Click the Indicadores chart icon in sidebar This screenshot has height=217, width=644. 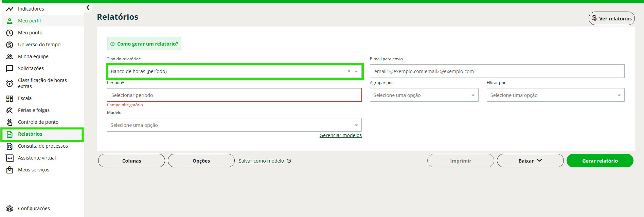point(10,9)
